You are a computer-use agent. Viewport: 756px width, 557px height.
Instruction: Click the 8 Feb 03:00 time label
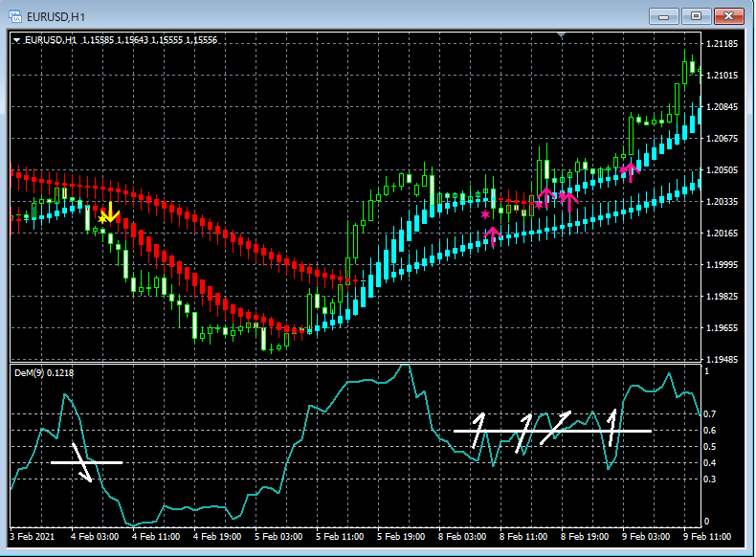462,536
